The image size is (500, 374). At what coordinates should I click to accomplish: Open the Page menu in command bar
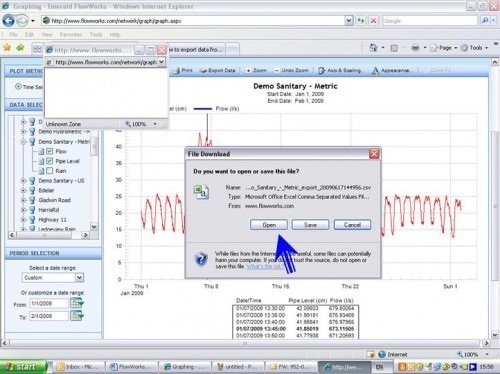[x=443, y=48]
